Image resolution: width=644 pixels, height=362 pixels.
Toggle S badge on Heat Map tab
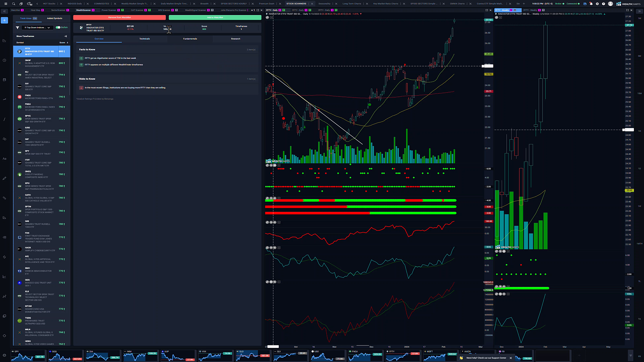coord(43,10)
